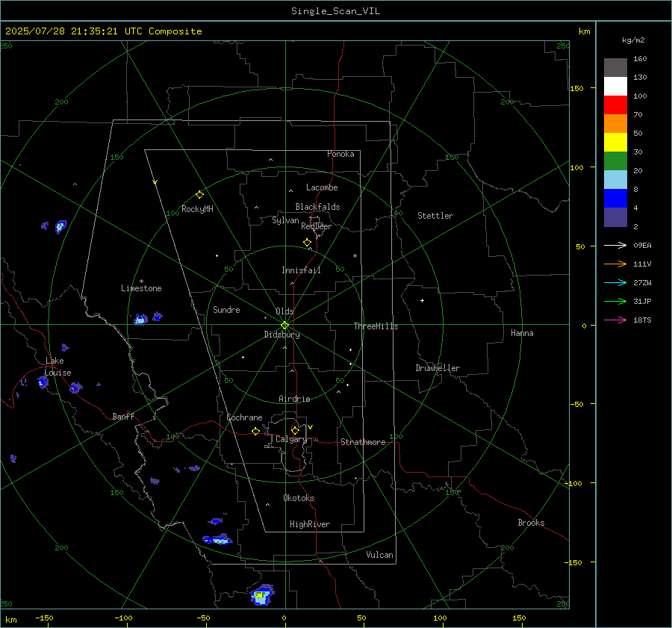Click the radar-center diamond marker above Didsbury
The image size is (672, 628).
pos(284,326)
